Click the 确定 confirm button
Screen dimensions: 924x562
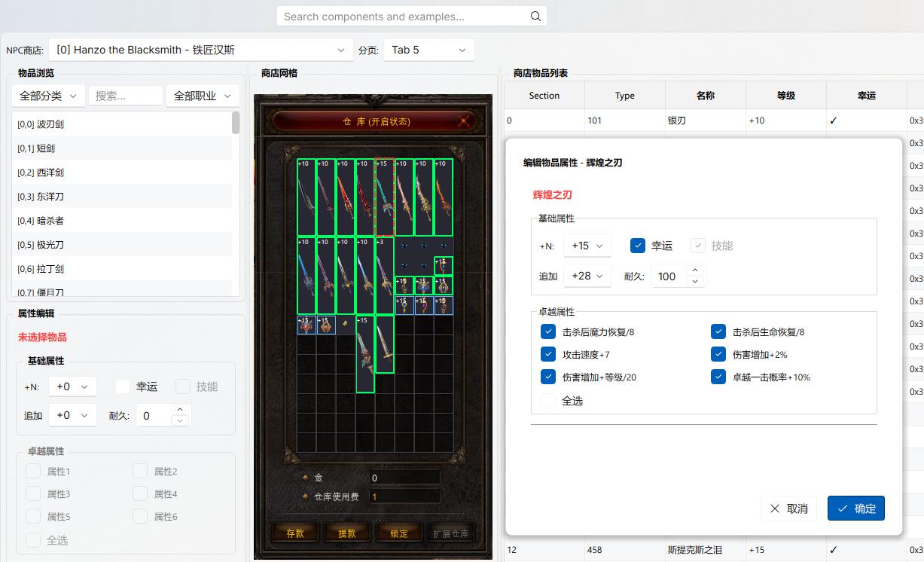856,509
